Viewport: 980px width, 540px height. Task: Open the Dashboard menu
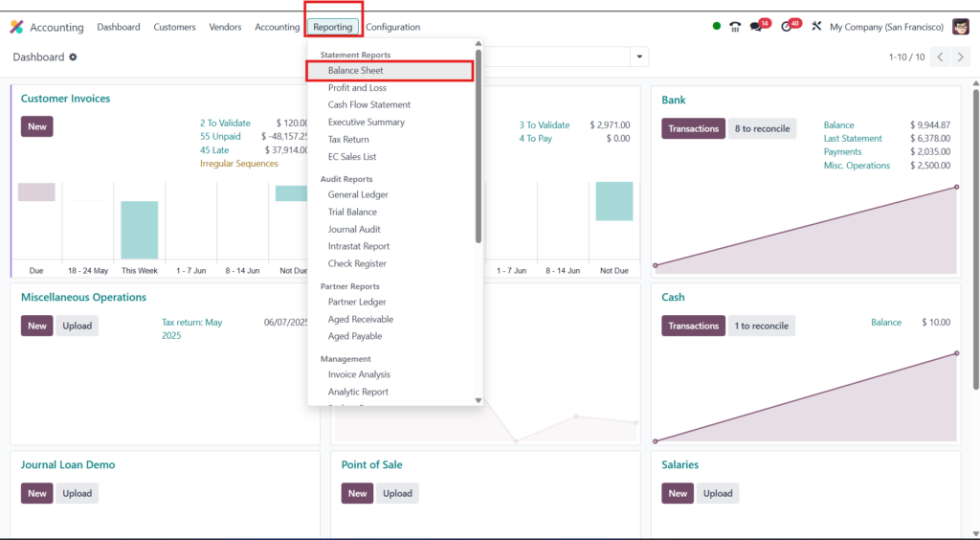(118, 27)
